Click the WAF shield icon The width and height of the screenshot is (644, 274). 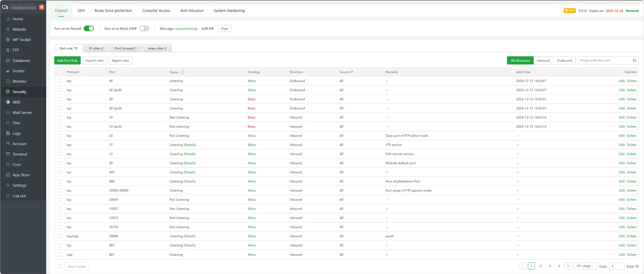8,102
